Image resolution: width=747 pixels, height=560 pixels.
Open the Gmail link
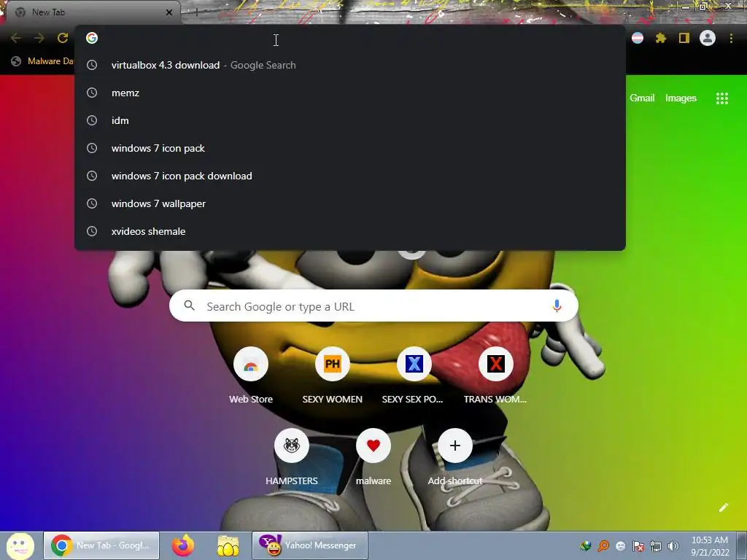click(642, 98)
